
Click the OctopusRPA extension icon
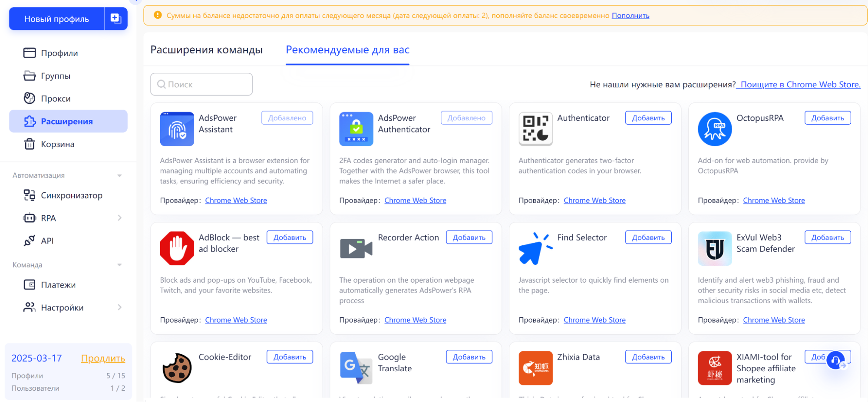(x=715, y=129)
